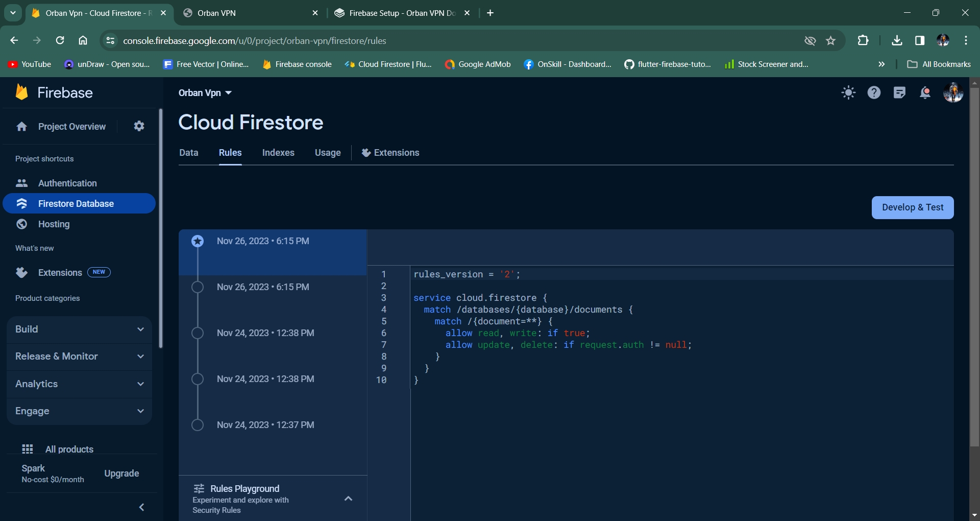Image resolution: width=980 pixels, height=521 pixels.
Task: Open the help question mark icon
Action: (874, 92)
